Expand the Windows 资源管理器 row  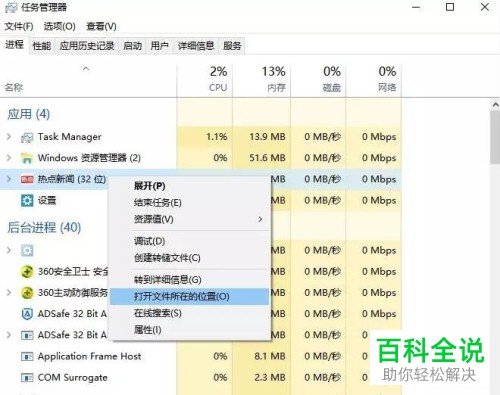[x=9, y=158]
